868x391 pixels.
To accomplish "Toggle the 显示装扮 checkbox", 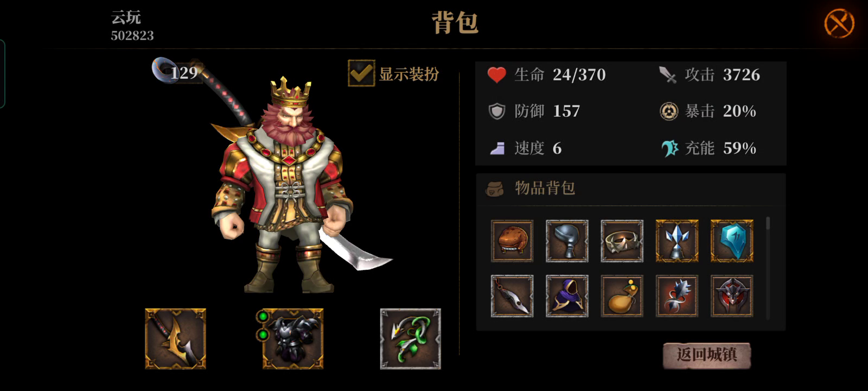I will 361,73.
